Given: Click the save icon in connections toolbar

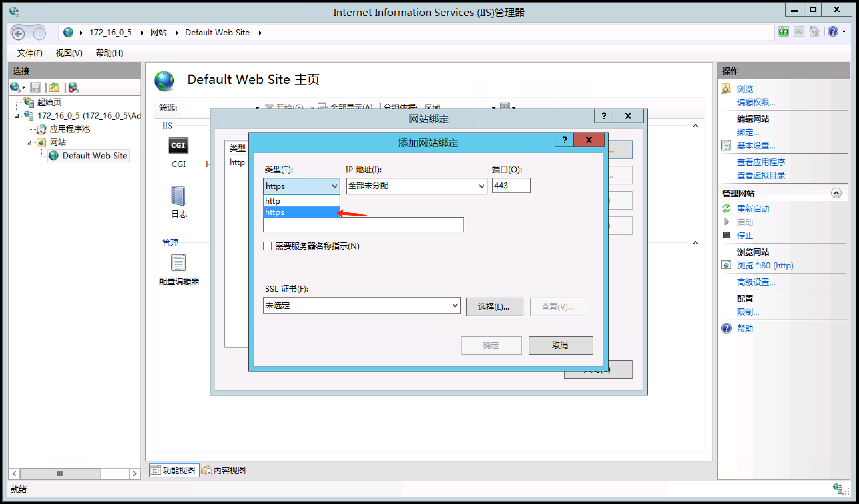Looking at the screenshot, I should [35, 88].
